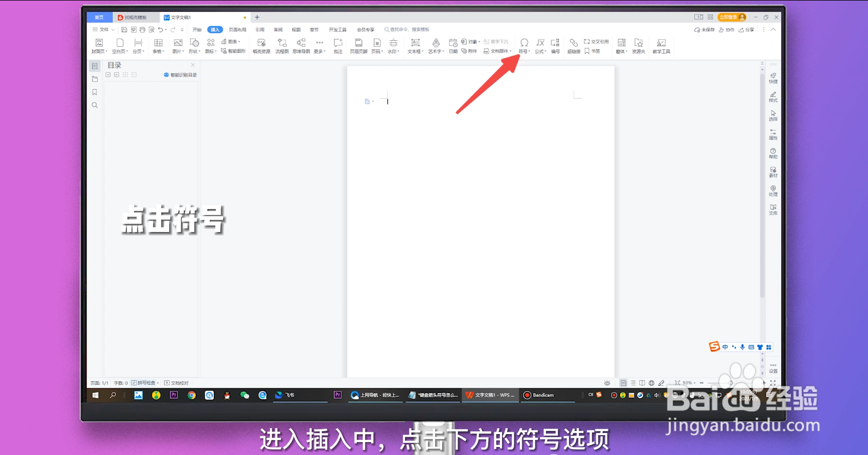Open the 文本框 text box dropdown
This screenshot has height=455, width=868.
[x=415, y=46]
